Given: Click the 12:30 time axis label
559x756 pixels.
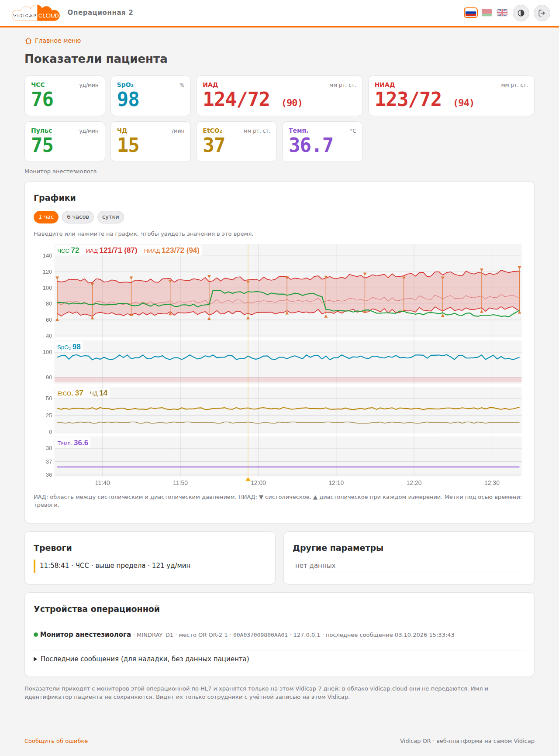Looking at the screenshot, I should [x=492, y=483].
